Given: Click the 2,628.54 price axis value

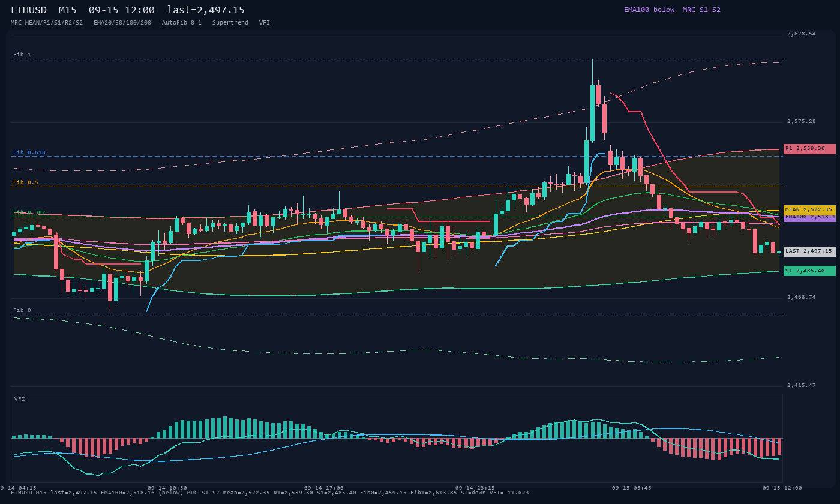Looking at the screenshot, I should click(x=802, y=34).
